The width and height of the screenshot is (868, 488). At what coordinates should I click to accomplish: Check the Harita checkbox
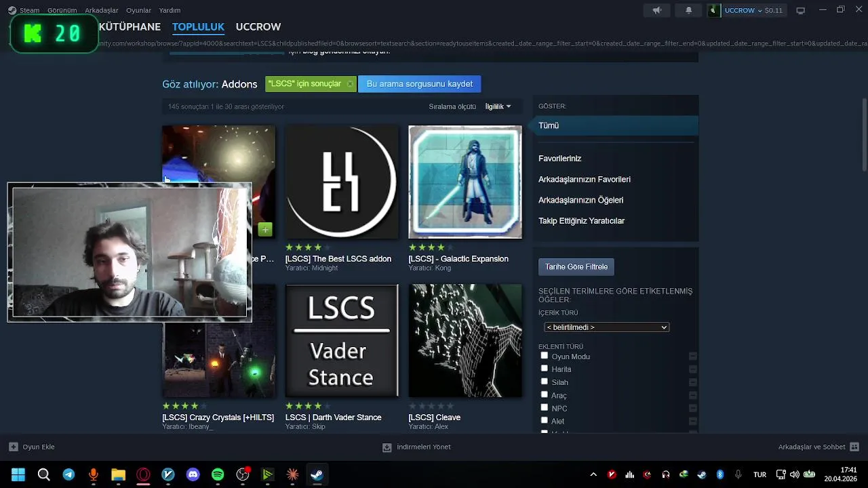point(544,369)
